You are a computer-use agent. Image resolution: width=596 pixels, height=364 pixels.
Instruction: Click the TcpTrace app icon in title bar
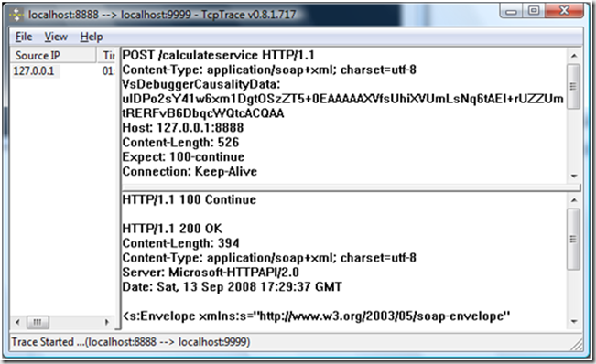16,15
